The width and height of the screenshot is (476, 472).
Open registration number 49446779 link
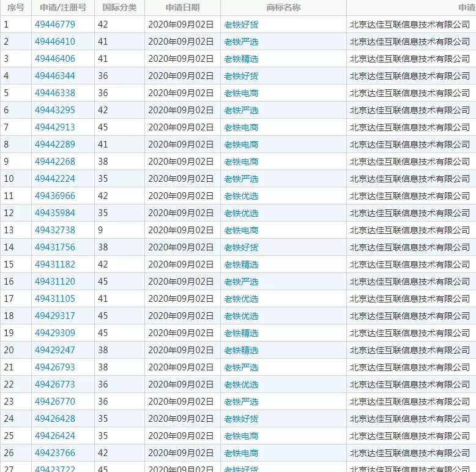click(x=55, y=24)
